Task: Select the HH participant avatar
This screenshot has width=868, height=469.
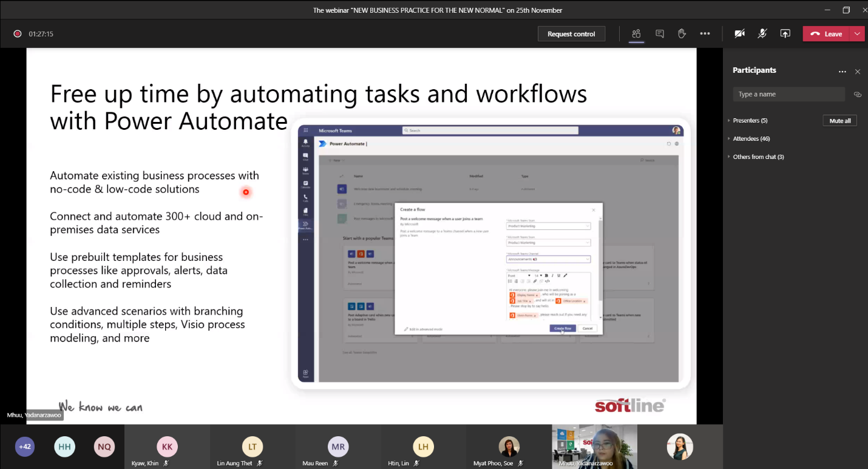Action: click(64, 447)
